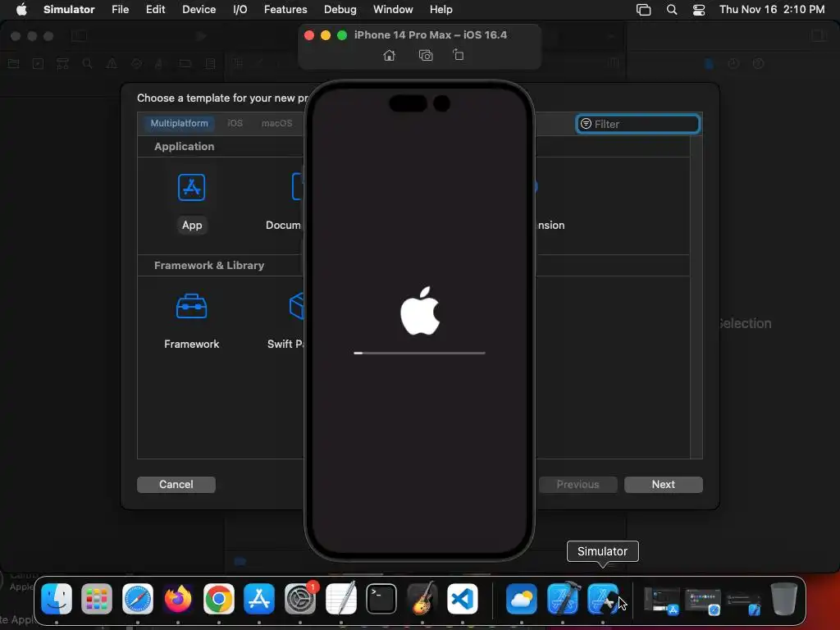Image resolution: width=840 pixels, height=630 pixels.
Task: Open the Features menu
Action: tap(285, 10)
